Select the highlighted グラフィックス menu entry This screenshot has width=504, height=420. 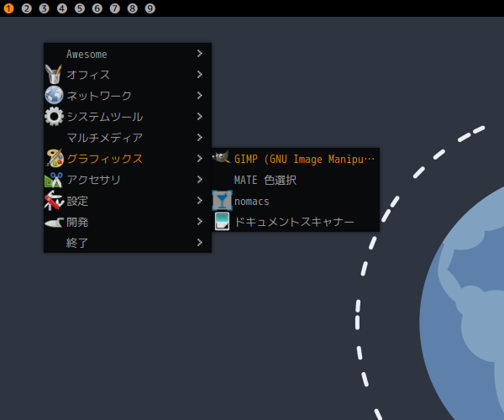[x=128, y=159]
